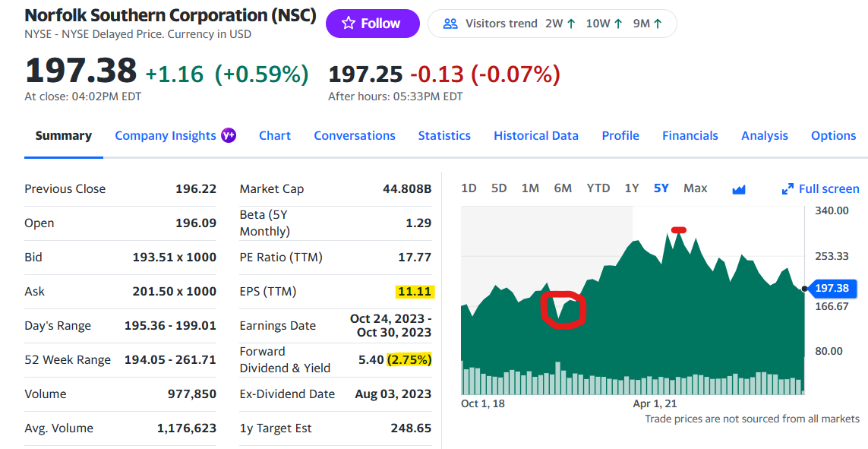Image resolution: width=868 pixels, height=449 pixels.
Task: Open the Statistics tab
Action: 444,135
